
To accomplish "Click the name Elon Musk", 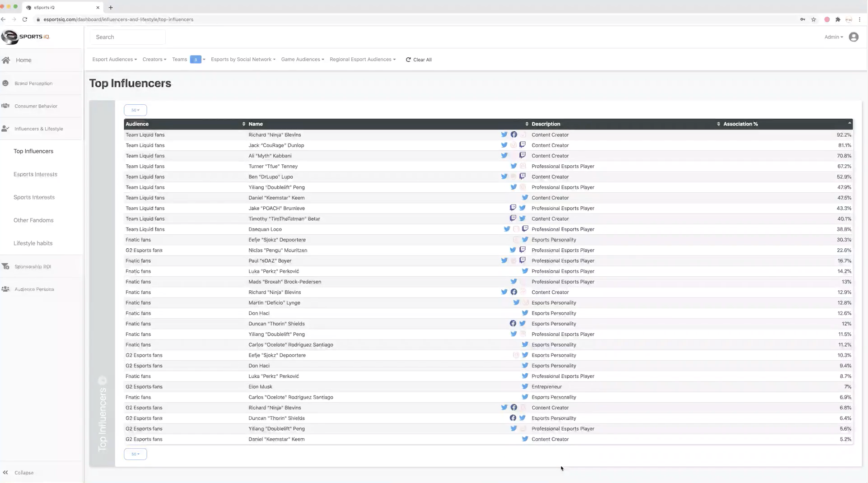I will click(260, 386).
